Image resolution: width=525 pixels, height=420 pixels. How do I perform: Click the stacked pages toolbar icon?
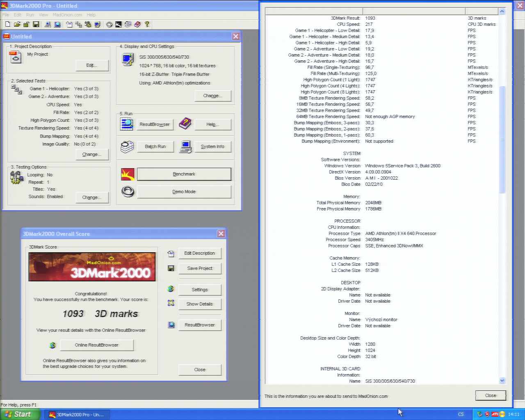pos(128,25)
